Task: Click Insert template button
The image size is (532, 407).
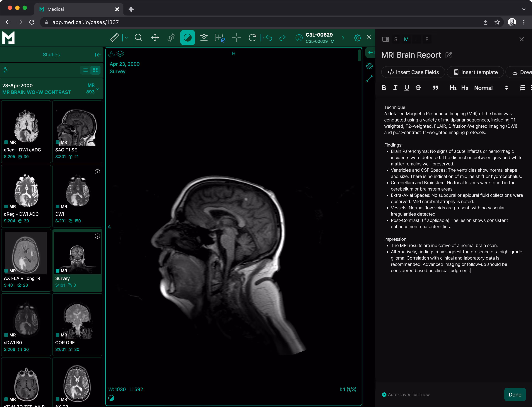Action: click(x=475, y=72)
